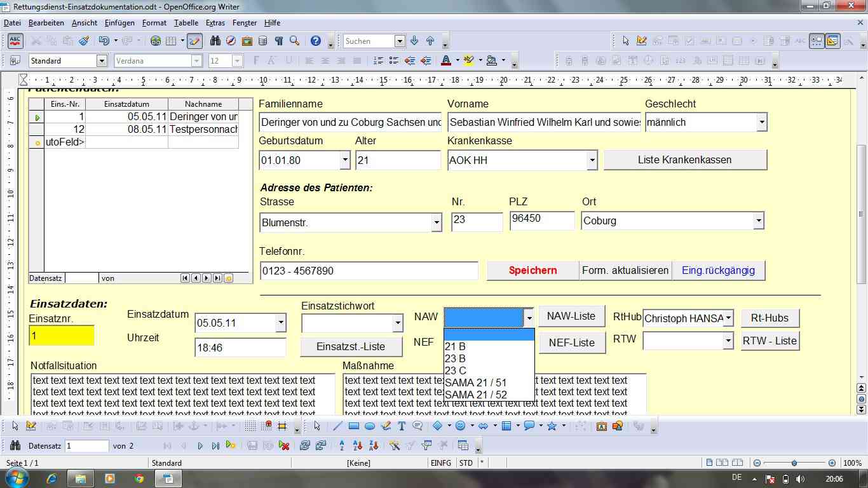Toggle visible grid display
This screenshot has height=488, width=868.
tap(251, 425)
